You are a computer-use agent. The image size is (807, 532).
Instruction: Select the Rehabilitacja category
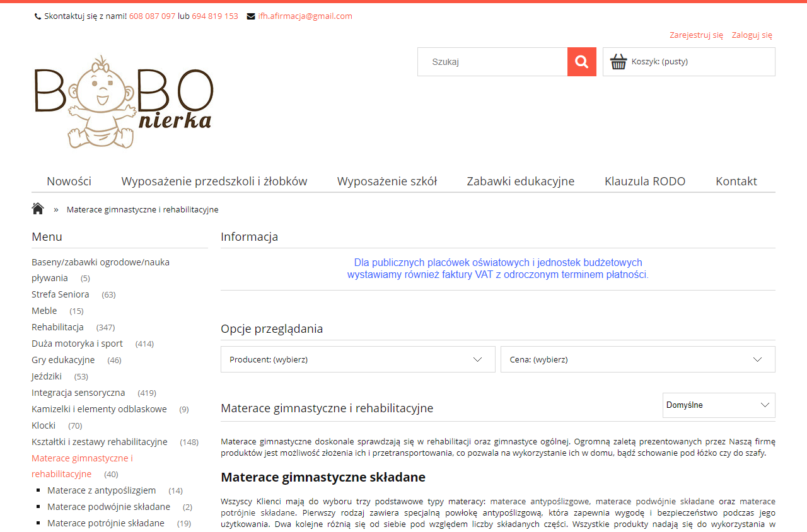57,327
